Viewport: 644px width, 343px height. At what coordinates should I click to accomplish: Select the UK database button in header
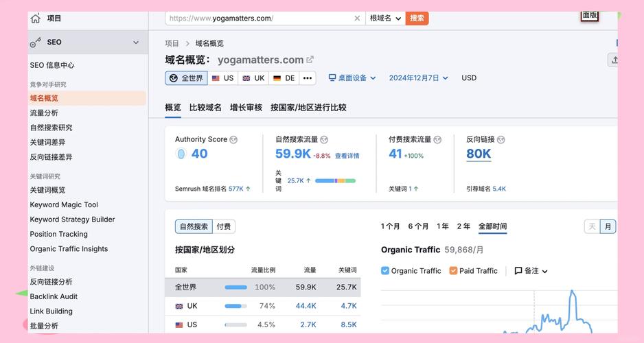[x=253, y=78]
